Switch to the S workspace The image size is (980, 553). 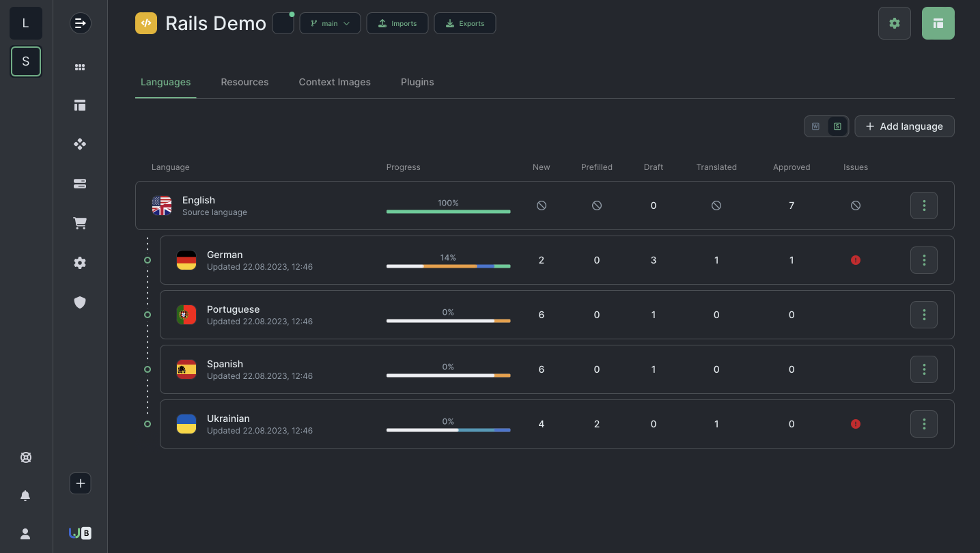26,61
